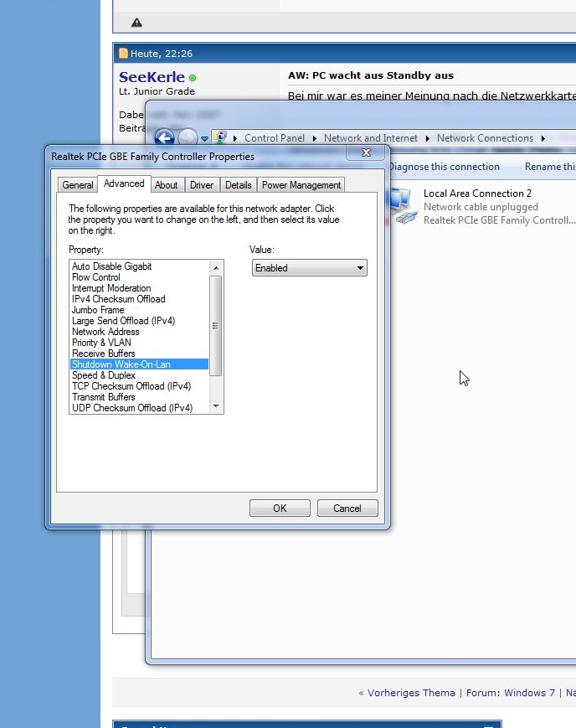Select Network Address property

[139, 332]
